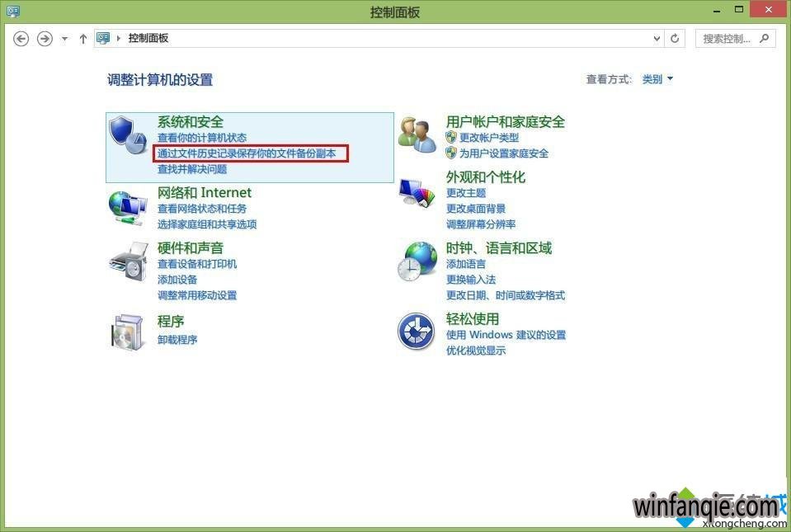The image size is (791, 532).
Task: Click the 为用户设置家庭安全 link
Action: [504, 153]
